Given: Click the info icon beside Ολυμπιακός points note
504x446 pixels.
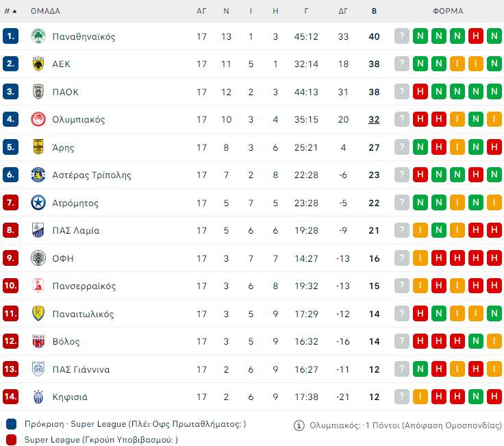Looking at the screenshot, I should point(299,425).
